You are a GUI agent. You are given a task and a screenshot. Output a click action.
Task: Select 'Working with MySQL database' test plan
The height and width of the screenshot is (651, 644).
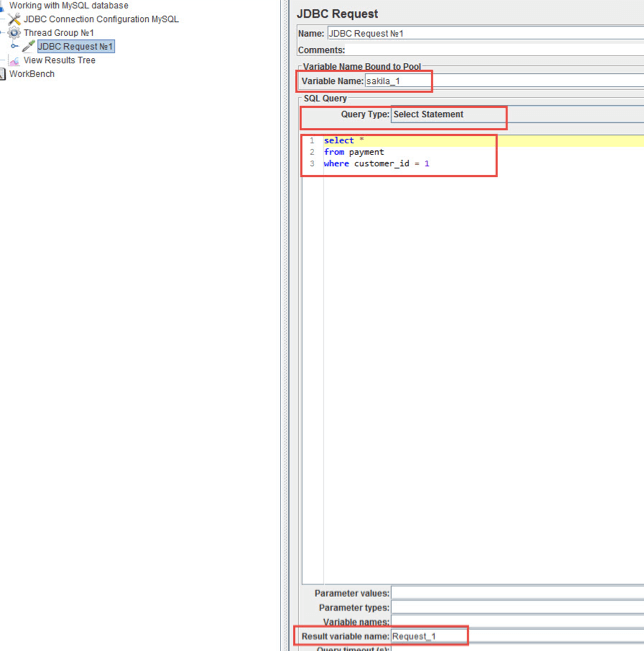click(69, 5)
